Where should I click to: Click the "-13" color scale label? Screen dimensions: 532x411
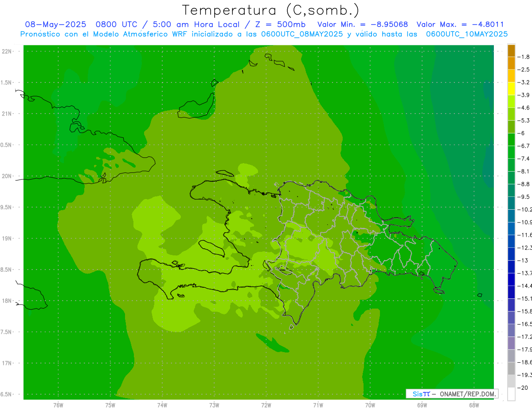click(x=522, y=260)
